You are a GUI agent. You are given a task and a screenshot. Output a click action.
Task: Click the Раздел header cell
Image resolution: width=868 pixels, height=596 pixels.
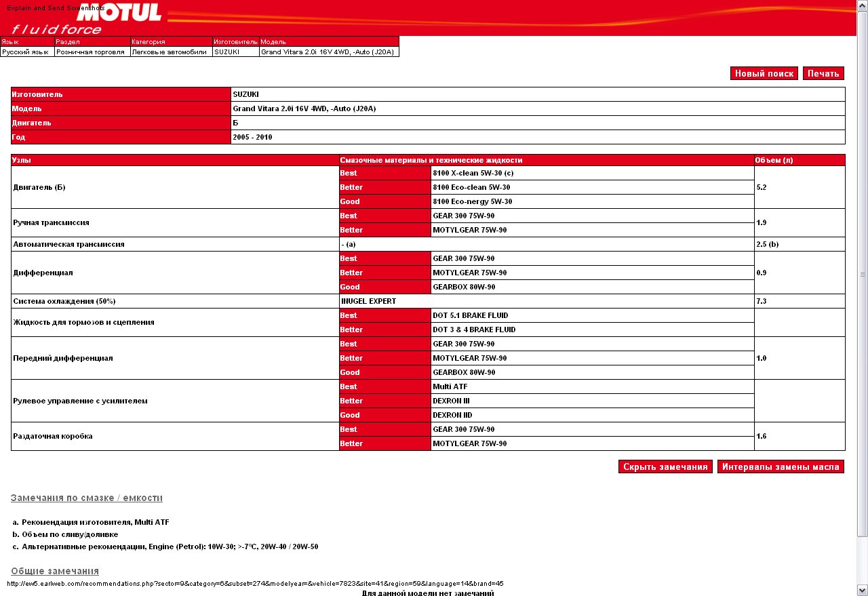(x=92, y=41)
